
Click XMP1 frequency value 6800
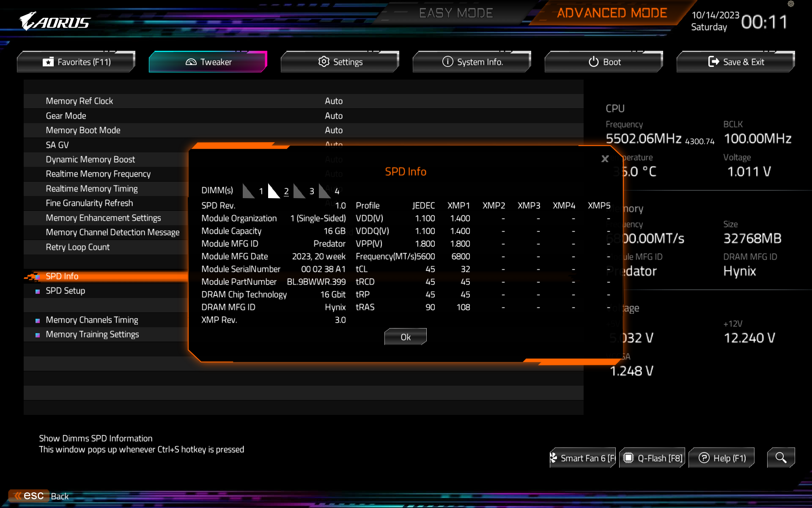[x=461, y=257]
